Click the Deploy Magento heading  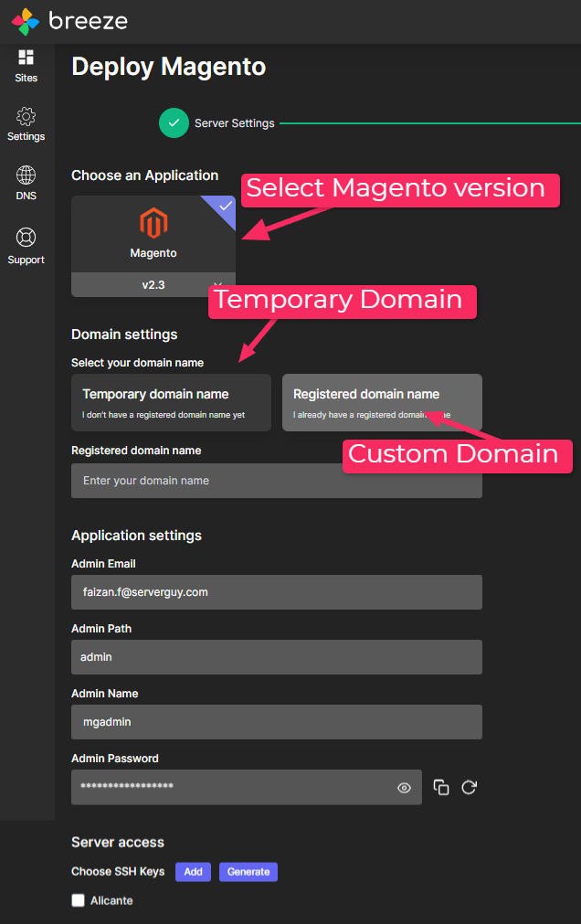pyautogui.click(x=168, y=67)
